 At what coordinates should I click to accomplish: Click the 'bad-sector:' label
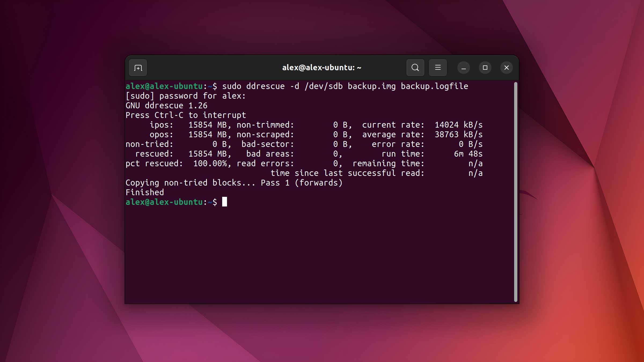pyautogui.click(x=268, y=144)
